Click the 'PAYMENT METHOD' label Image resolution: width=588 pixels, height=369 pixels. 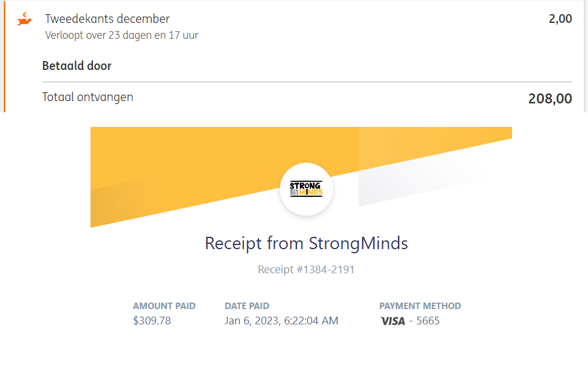[420, 306]
